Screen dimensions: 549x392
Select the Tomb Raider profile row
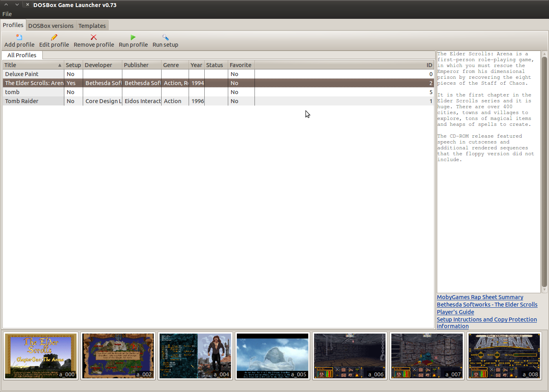[218, 101]
